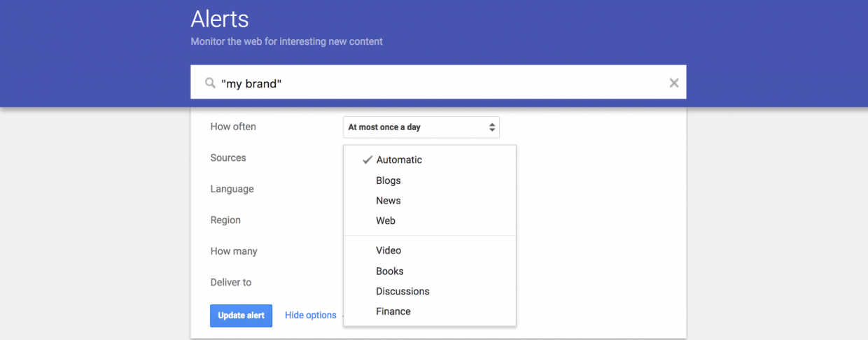Clear the search query with X icon

point(674,83)
